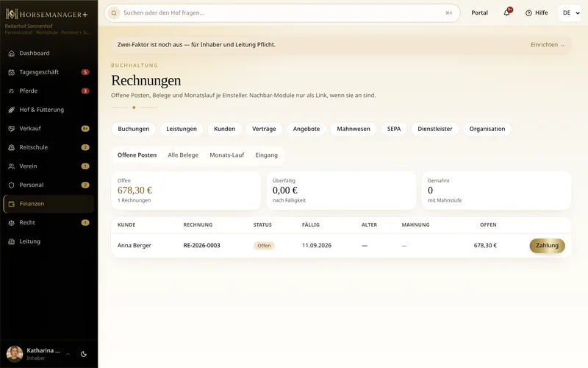588x368 pixels.
Task: Click invoice number RE-2026-0003
Action: [x=201, y=246]
